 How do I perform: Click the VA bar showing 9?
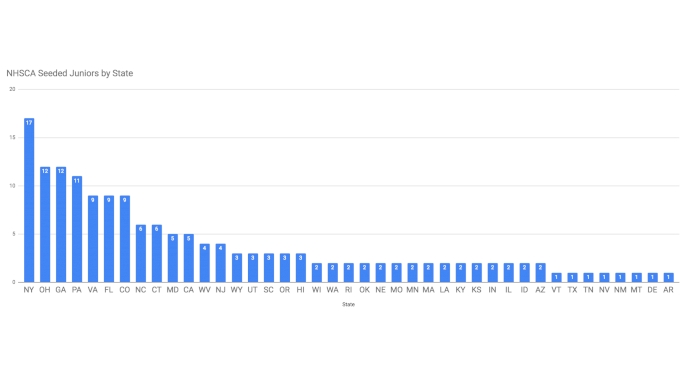[93, 239]
